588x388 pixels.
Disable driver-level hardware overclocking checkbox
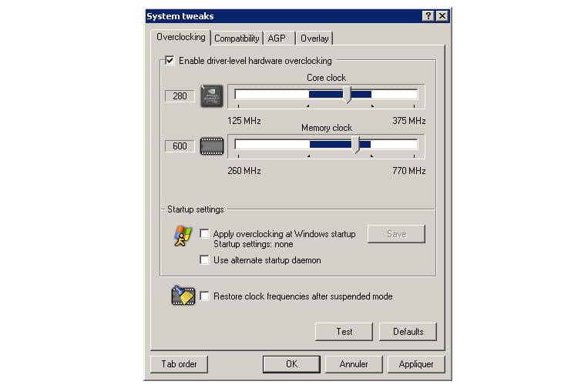pos(170,60)
